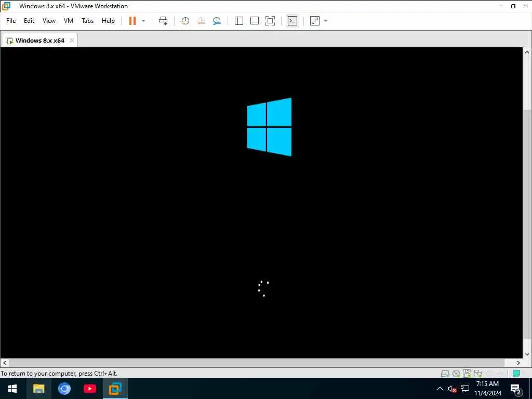
Task: Click the horizontal scrollbar left arrow
Action: coord(5,363)
